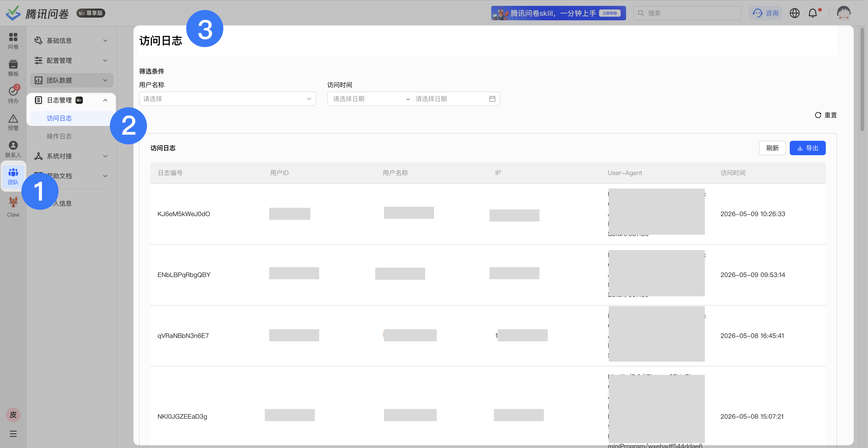
Task: Click the 尊享版 premium badge
Action: 91,13
